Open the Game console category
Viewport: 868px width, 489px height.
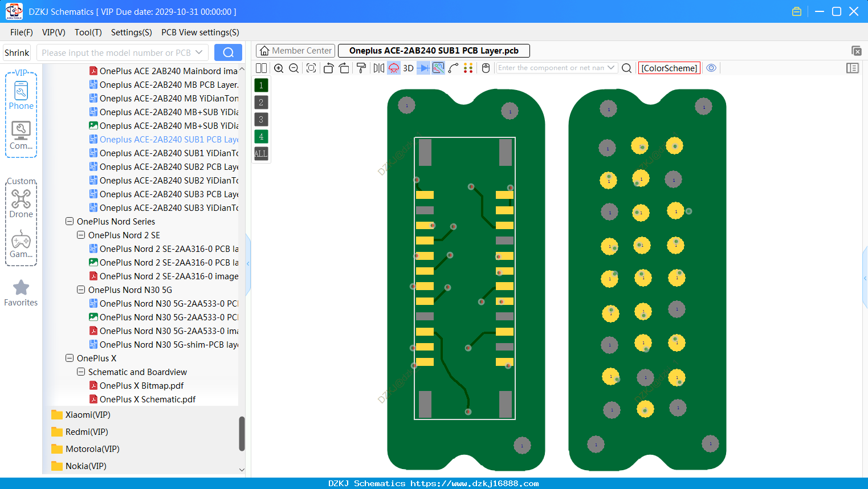(x=21, y=244)
